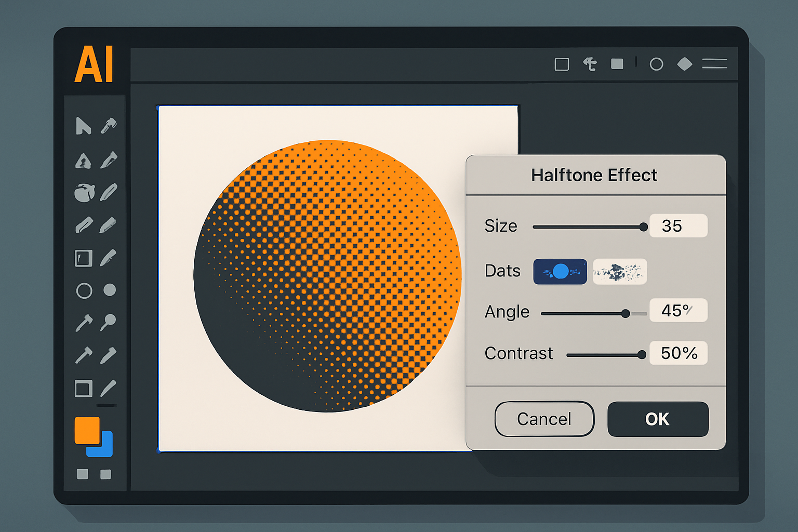Select the black arrow Selection tool
This screenshot has height=532, width=798.
click(x=83, y=126)
